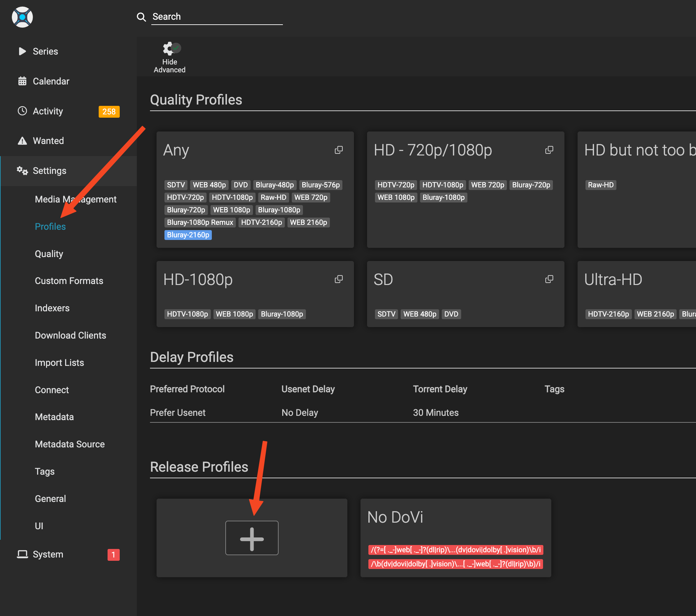Expand the Wanted section
The width and height of the screenshot is (696, 616).
[x=48, y=141]
